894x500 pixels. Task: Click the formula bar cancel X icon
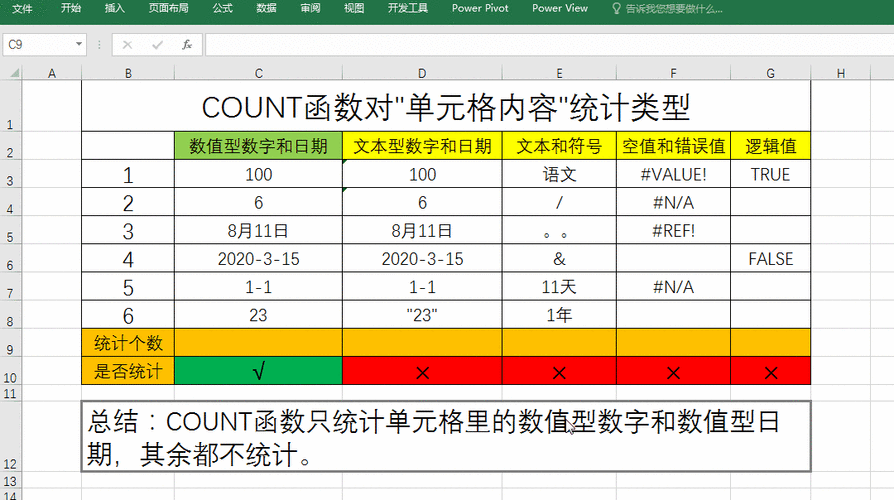point(127,45)
